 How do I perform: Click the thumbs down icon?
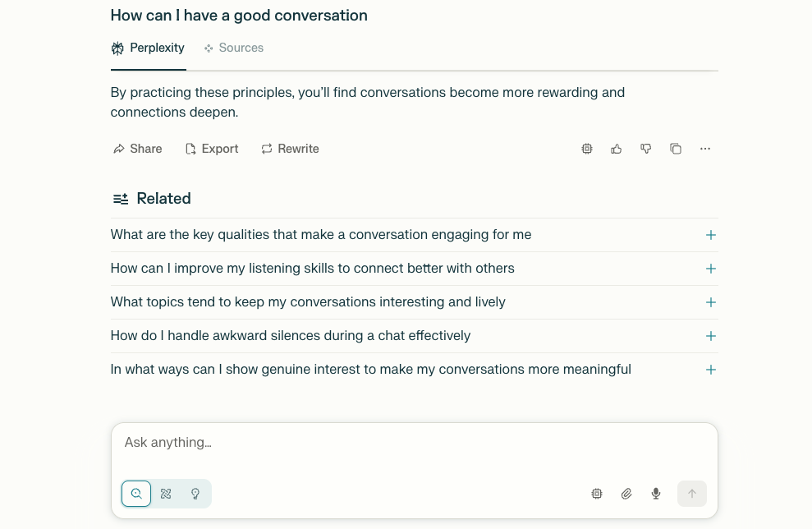[x=646, y=149]
